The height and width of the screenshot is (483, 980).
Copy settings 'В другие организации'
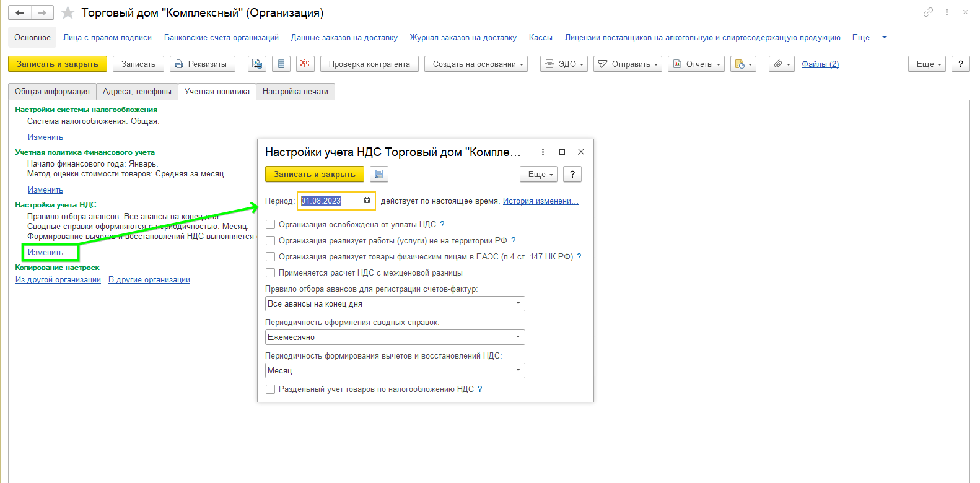click(x=149, y=279)
